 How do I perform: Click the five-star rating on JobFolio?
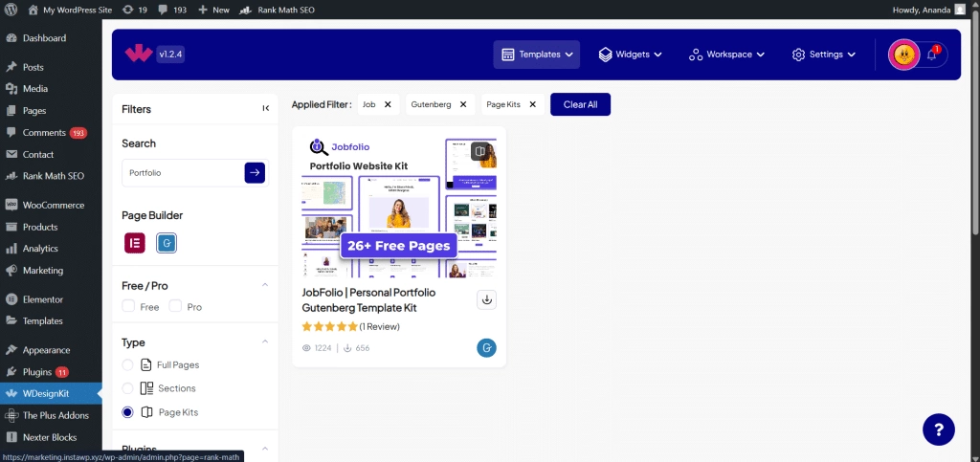(329, 326)
